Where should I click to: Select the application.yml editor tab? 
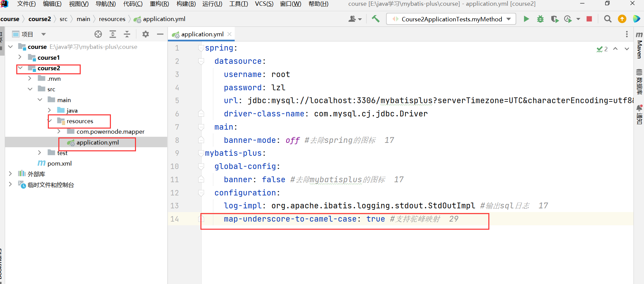coord(201,34)
